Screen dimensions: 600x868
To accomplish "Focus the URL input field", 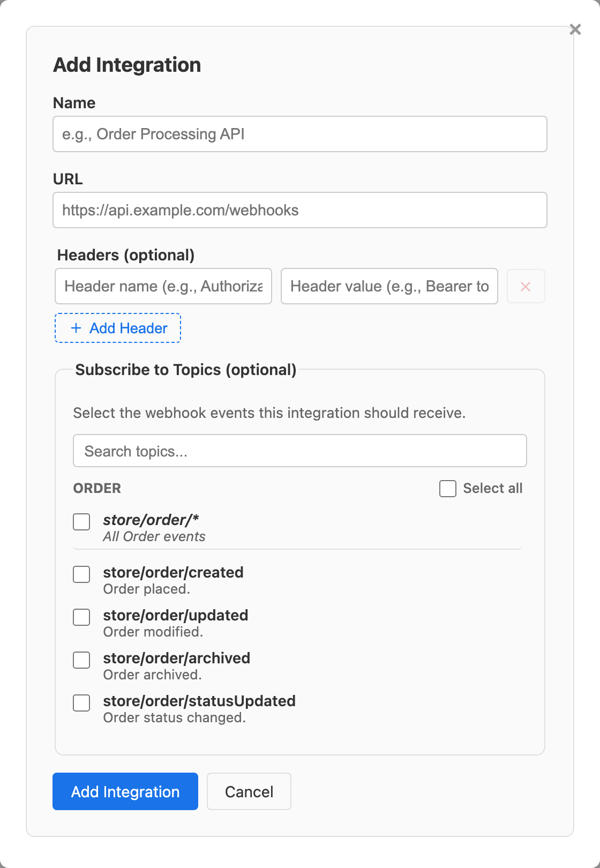I will [300, 210].
